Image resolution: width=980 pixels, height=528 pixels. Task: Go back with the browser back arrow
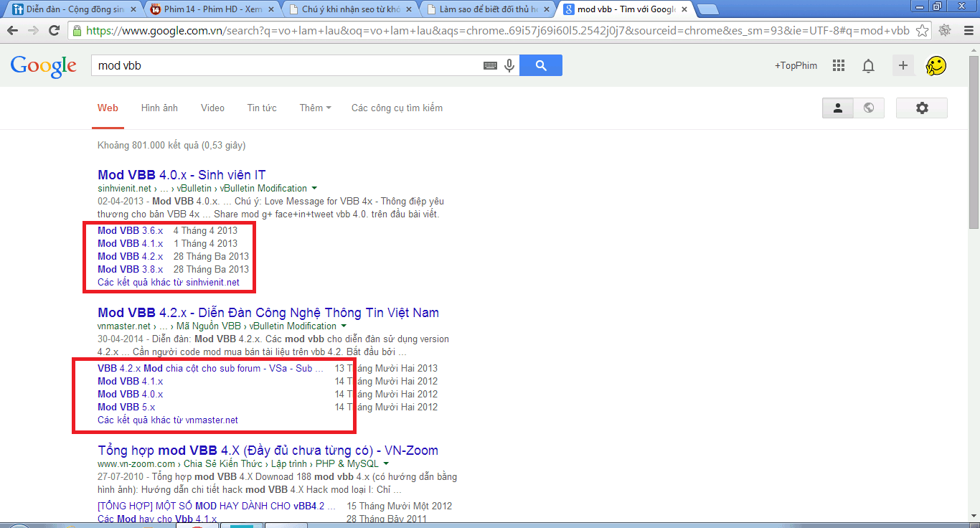(13, 31)
